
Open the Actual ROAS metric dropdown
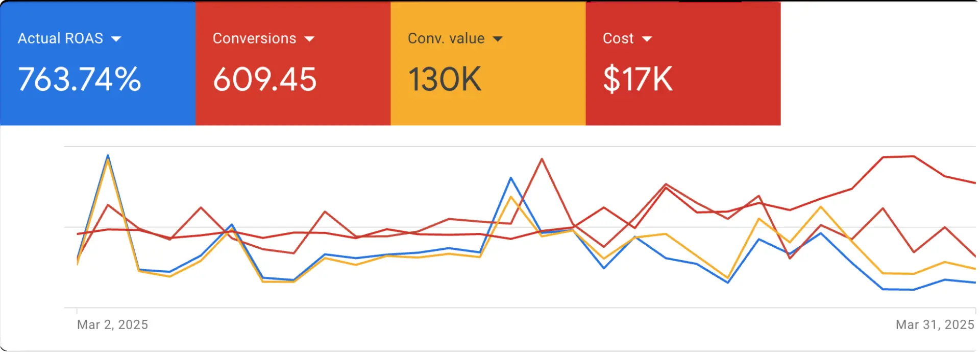click(x=117, y=38)
